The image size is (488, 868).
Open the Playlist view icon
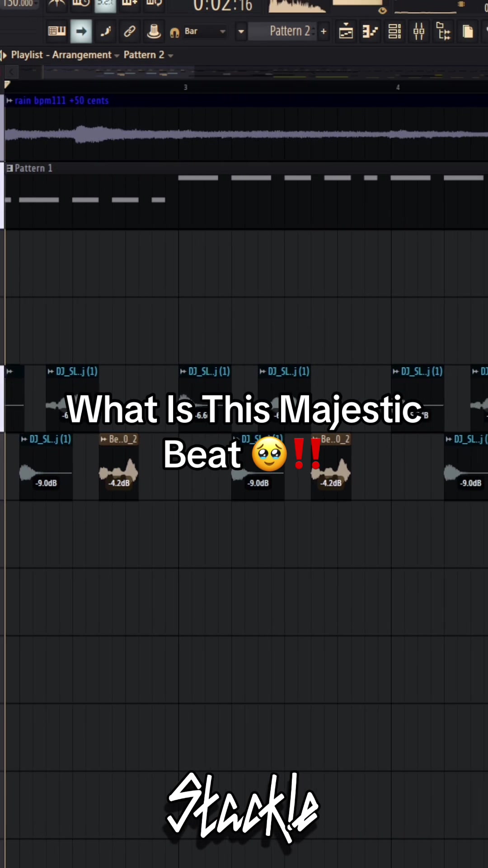click(346, 31)
